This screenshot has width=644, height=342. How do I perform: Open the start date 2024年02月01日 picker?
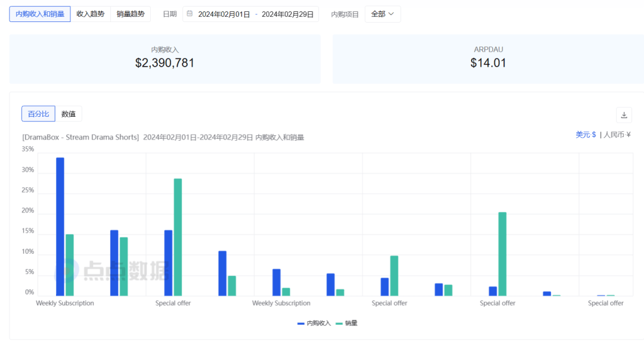[224, 14]
